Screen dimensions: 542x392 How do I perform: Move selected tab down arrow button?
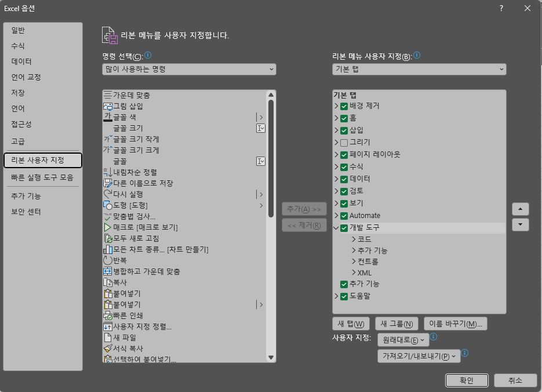point(520,224)
